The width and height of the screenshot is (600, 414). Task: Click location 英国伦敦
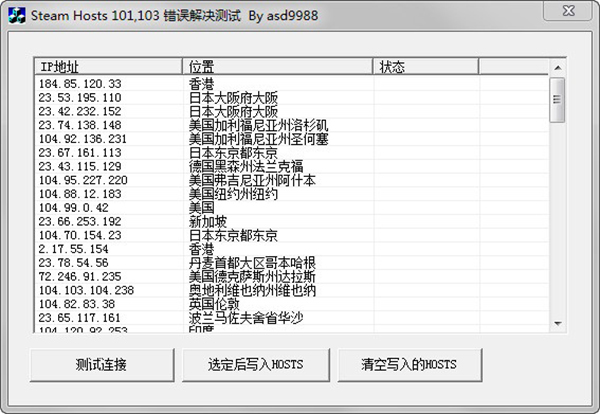coord(214,304)
